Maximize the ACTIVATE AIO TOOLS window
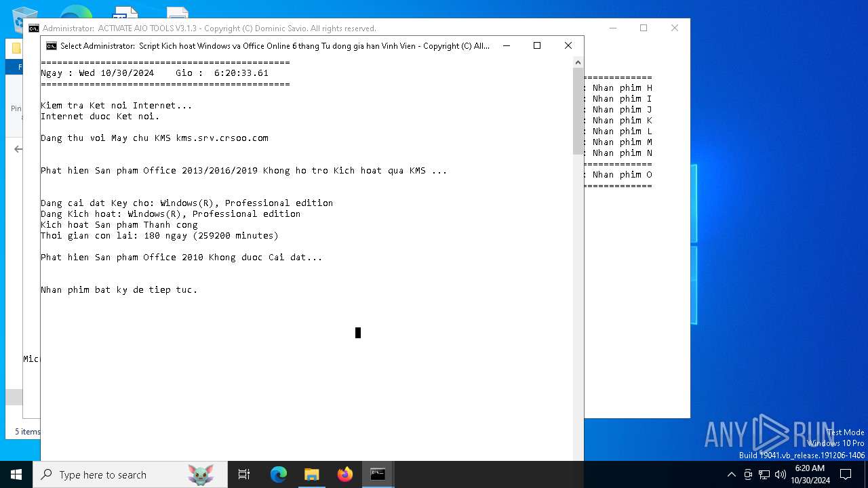This screenshot has width=868, height=488. pos(644,28)
